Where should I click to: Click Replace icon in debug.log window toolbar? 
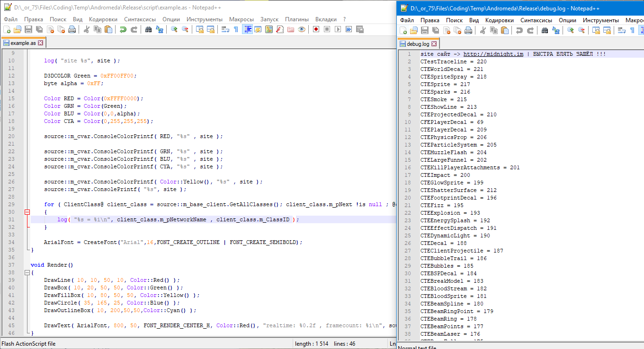point(556,30)
